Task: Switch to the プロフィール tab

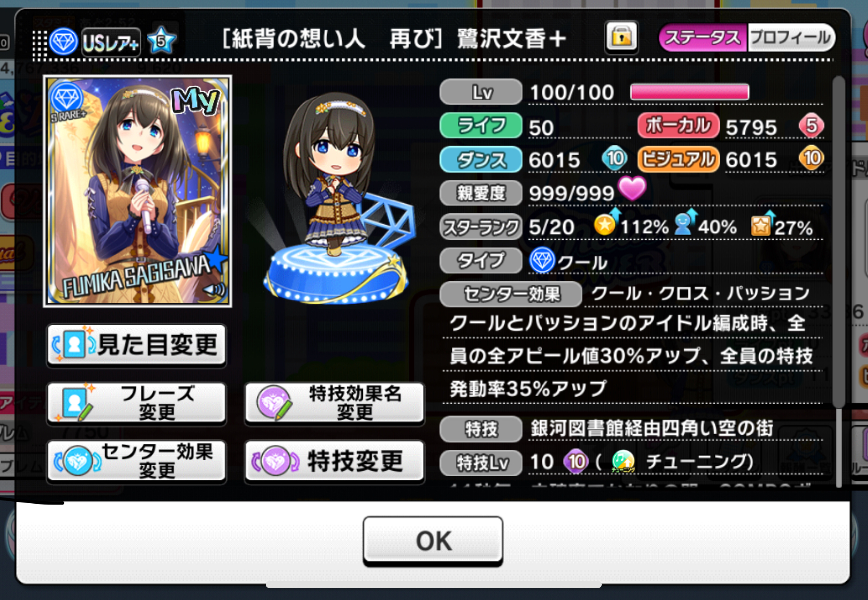Action: (x=790, y=38)
